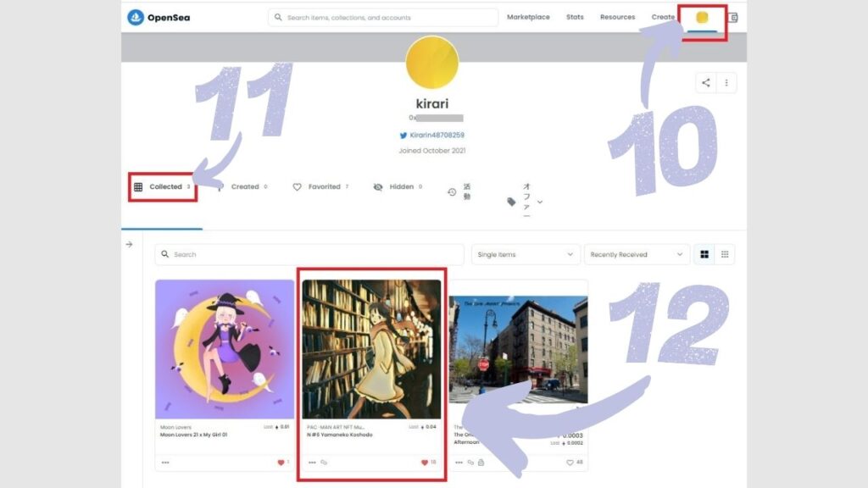Click the Twitter bird icon
Screen dimensions: 868x488
pyautogui.click(x=403, y=135)
